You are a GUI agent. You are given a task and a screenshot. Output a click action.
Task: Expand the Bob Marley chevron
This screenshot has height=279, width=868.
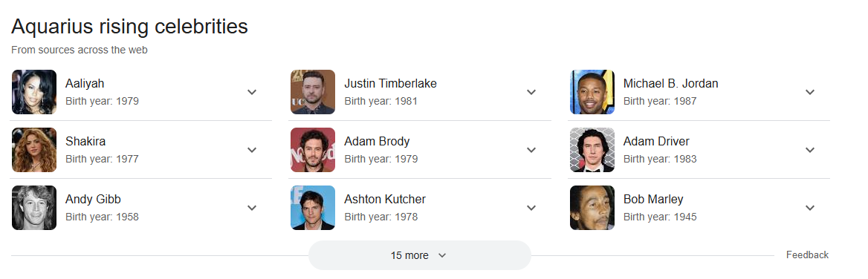[810, 208]
